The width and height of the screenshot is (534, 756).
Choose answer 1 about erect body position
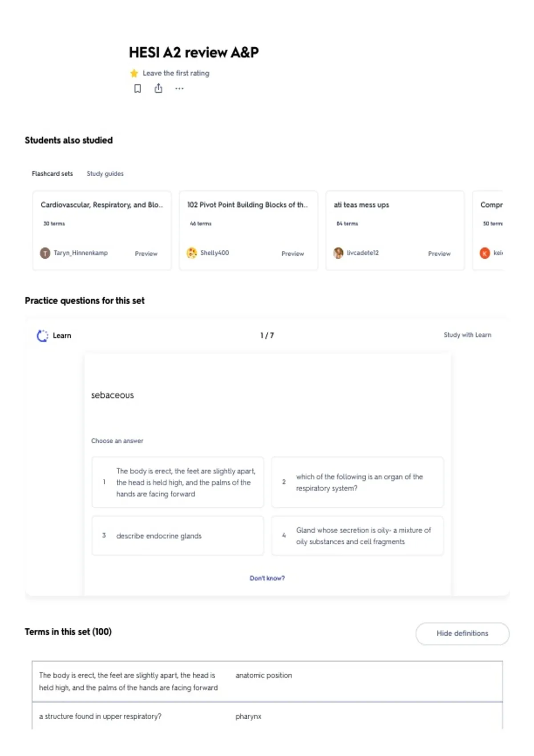pos(178,482)
